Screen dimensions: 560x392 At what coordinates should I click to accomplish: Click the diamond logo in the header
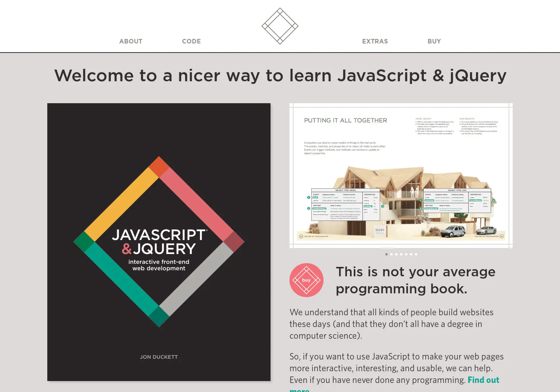(x=280, y=26)
